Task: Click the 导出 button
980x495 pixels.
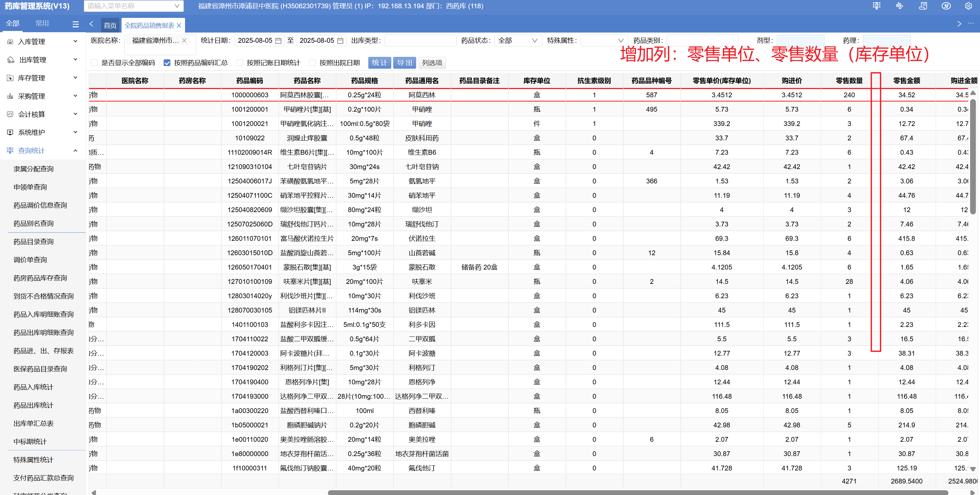Action: (x=405, y=63)
